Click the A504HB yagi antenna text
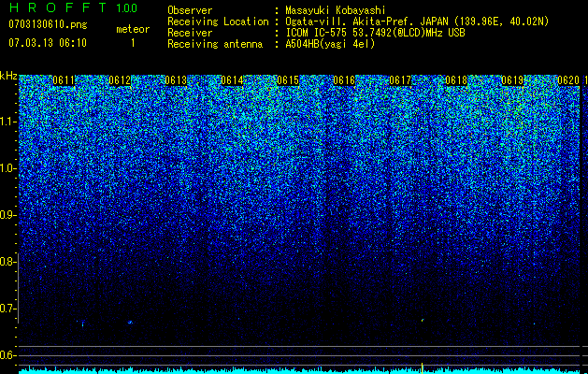This screenshot has height=374, width=588. pos(330,44)
